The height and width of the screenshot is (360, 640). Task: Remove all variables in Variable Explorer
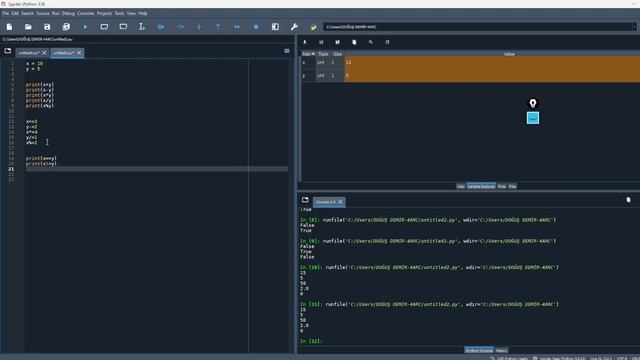click(x=354, y=42)
